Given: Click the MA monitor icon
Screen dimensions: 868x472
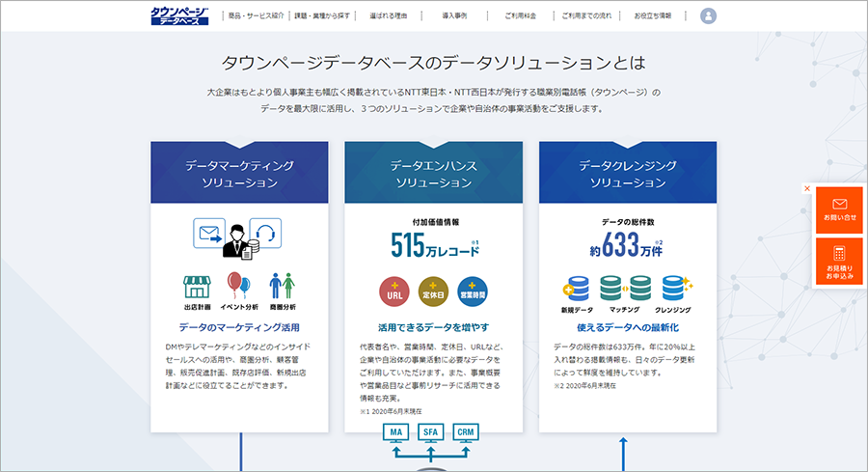Looking at the screenshot, I should click(x=396, y=433).
